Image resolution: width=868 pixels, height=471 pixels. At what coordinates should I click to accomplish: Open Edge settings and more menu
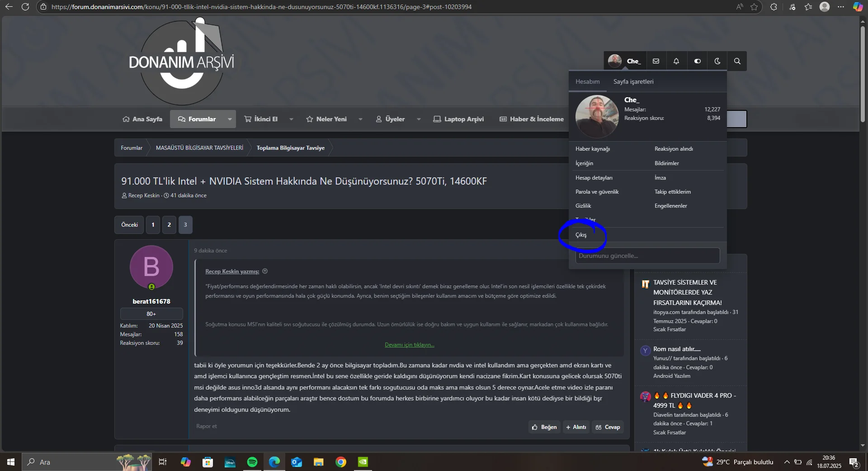point(841,7)
